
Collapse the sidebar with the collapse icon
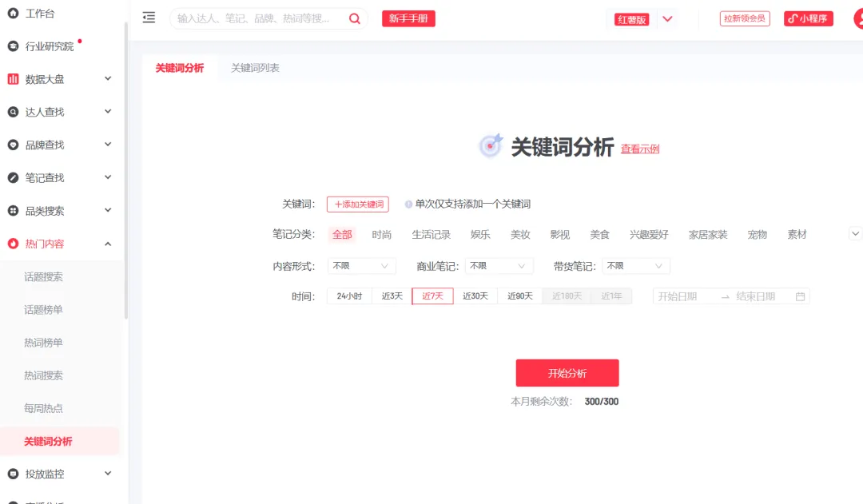tap(148, 17)
